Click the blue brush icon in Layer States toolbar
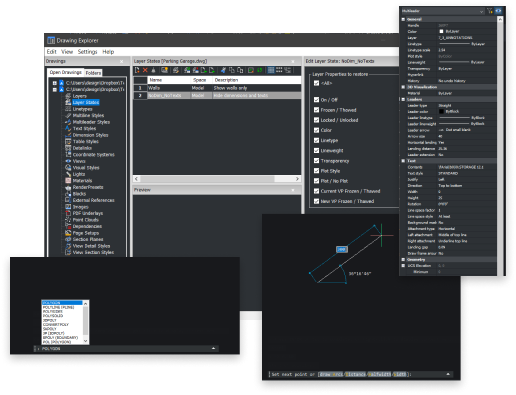 223,70
